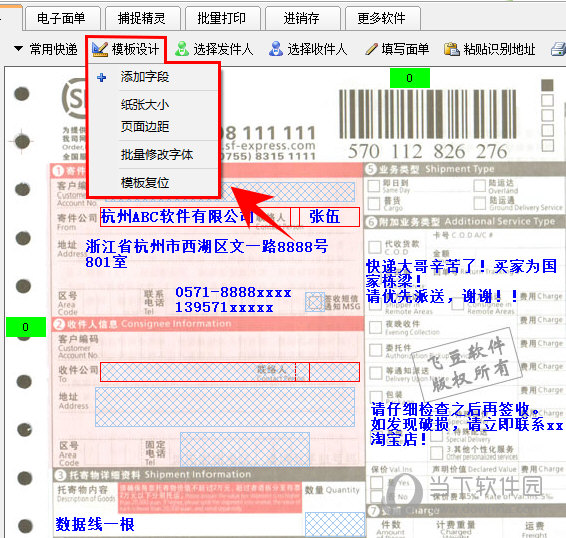Switch to the 进销存 tab
The image size is (566, 538).
302,18
